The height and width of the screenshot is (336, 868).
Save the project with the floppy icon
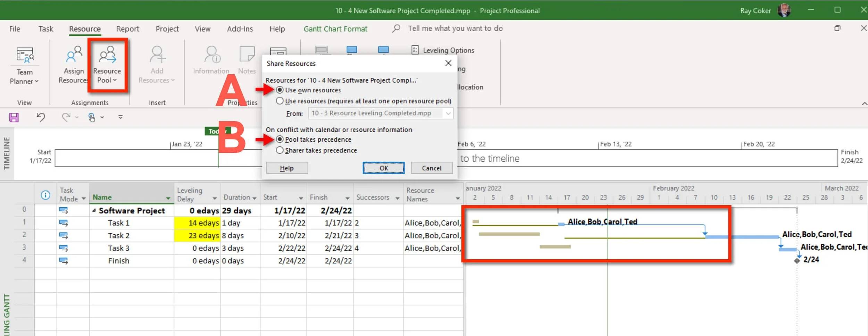click(14, 117)
